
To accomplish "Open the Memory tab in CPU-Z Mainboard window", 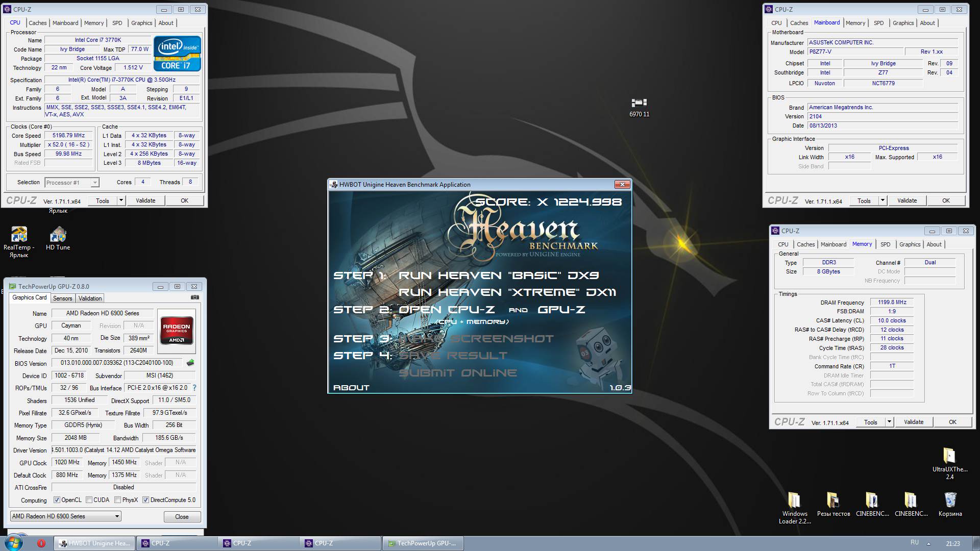I will point(855,23).
